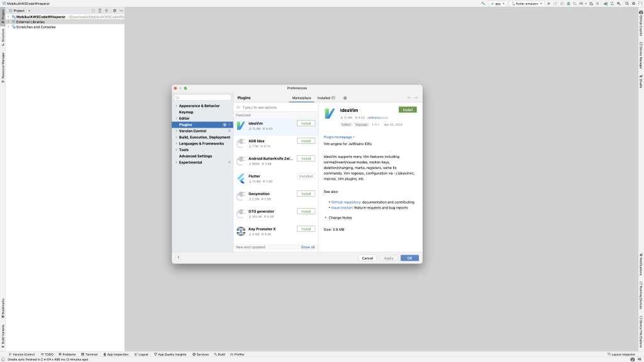Click the settings search field
Viewport: 644px width, 362px height.
[203, 97]
